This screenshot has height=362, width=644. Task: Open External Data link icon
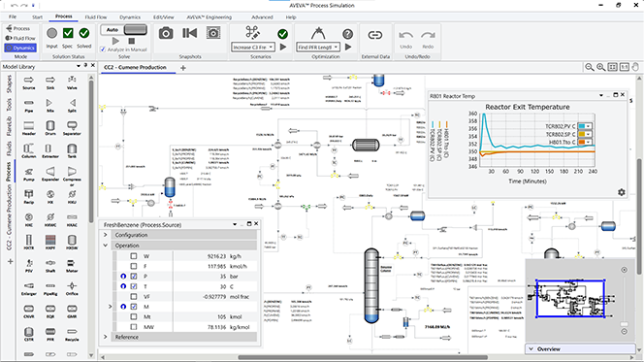click(x=375, y=35)
